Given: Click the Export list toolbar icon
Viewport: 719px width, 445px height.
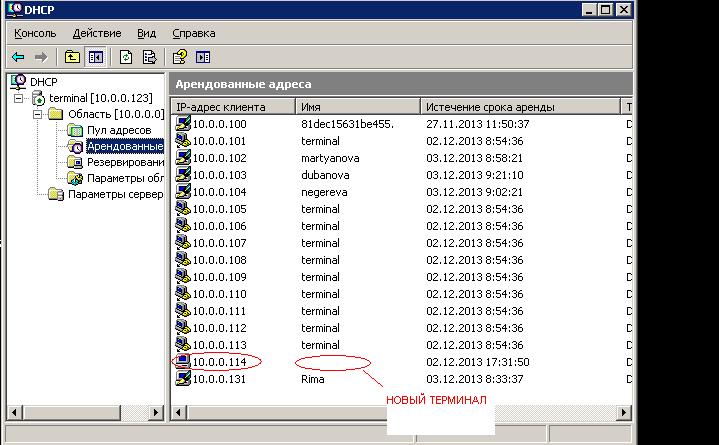Looking at the screenshot, I should pos(150,57).
